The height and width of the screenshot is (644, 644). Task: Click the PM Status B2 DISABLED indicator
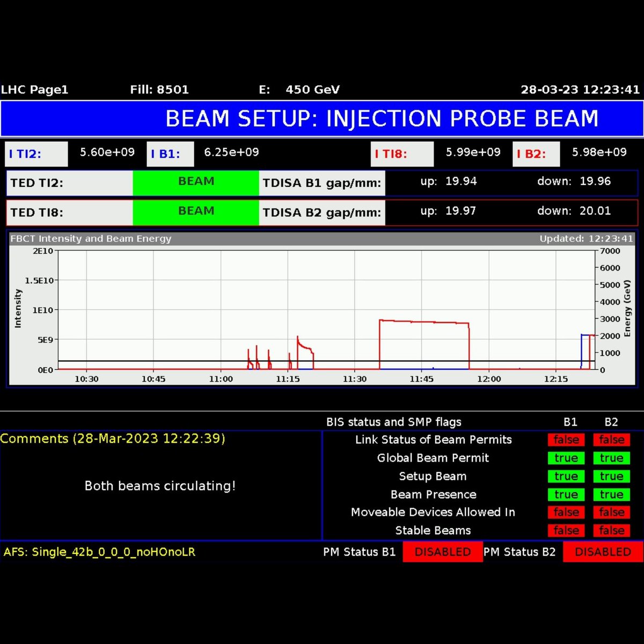(x=602, y=552)
